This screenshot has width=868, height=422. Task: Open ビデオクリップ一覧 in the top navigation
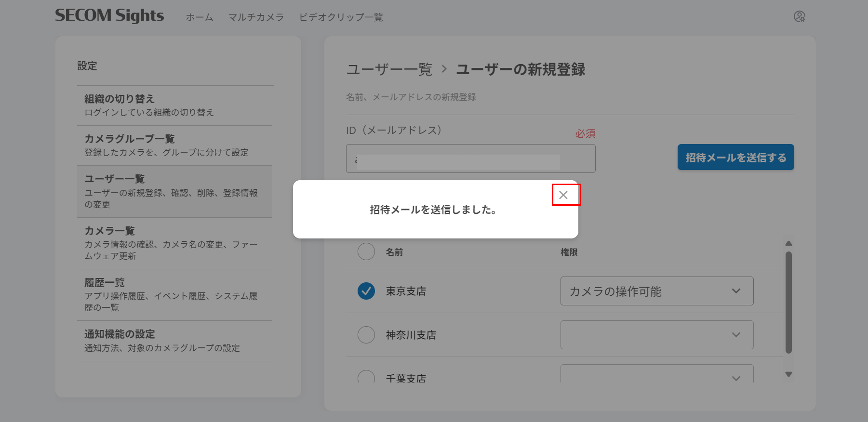(341, 17)
